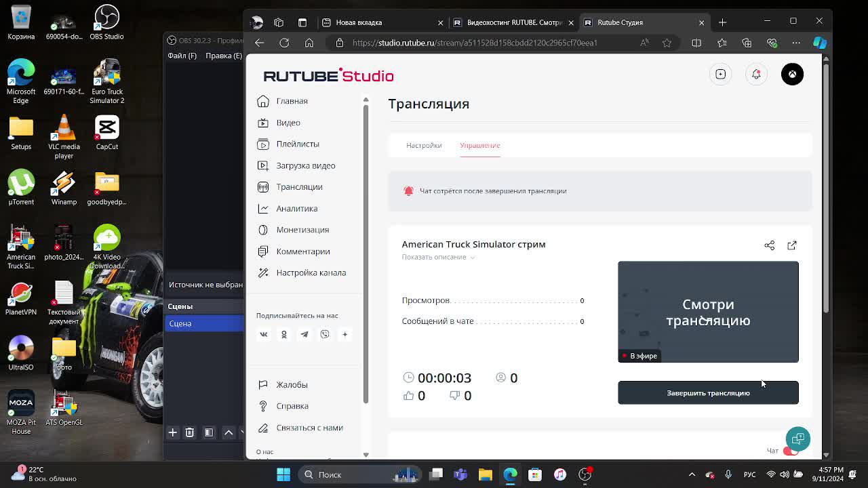Open the Правка menu in OBS
The image size is (868, 488).
pyautogui.click(x=224, y=56)
